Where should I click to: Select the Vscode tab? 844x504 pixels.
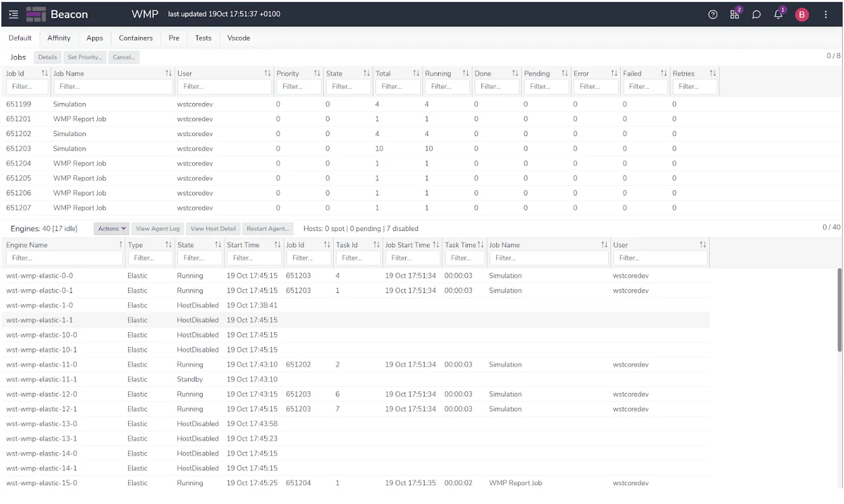[239, 38]
